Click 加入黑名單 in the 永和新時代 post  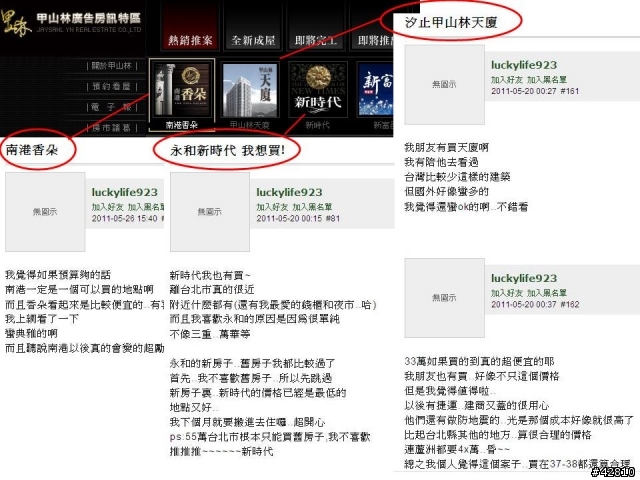click(312, 207)
